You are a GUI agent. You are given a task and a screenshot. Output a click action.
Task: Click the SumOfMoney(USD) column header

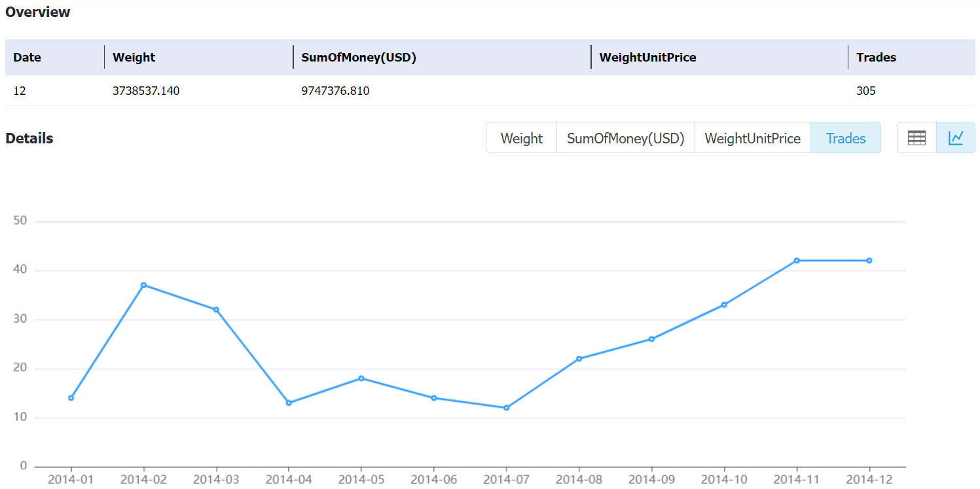click(359, 58)
